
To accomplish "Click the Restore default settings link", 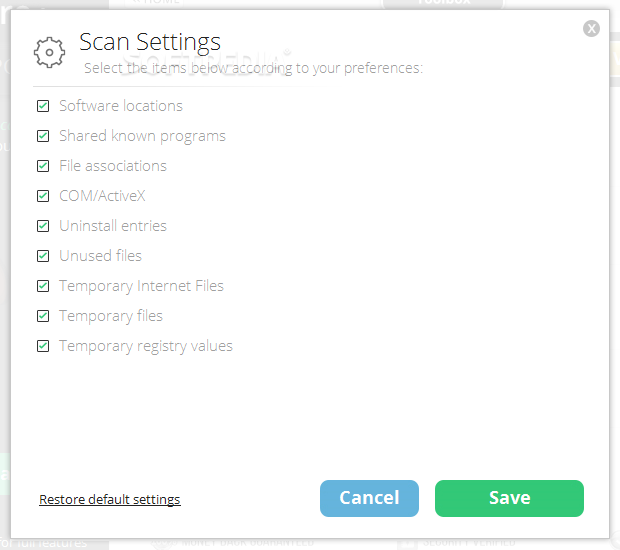I will (x=110, y=499).
